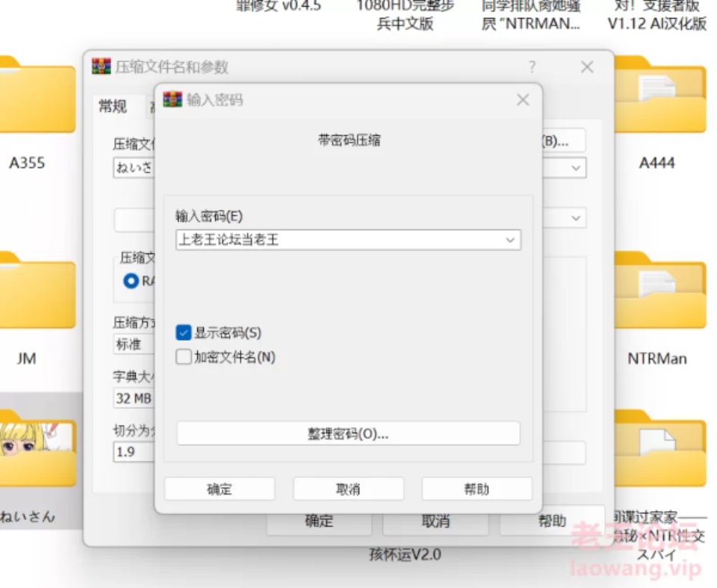This screenshot has width=717, height=588.
Task: Switch to the 常规 tab in archive window
Action: [x=113, y=106]
